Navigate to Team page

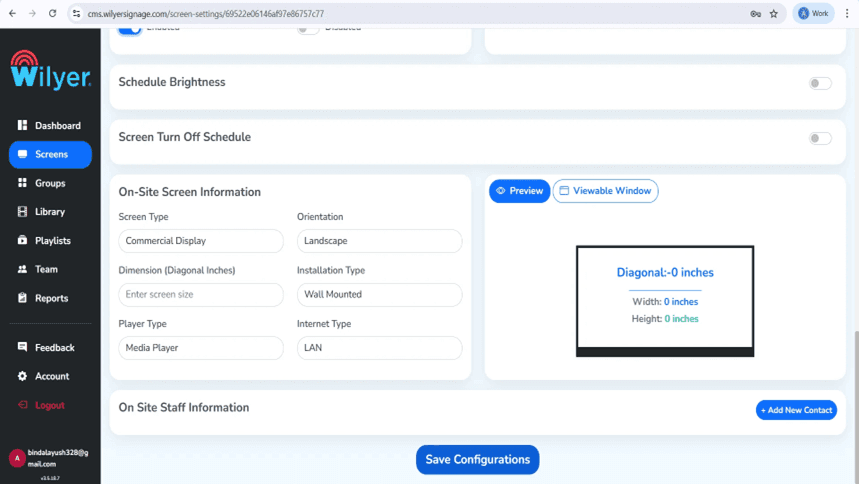pos(50,269)
